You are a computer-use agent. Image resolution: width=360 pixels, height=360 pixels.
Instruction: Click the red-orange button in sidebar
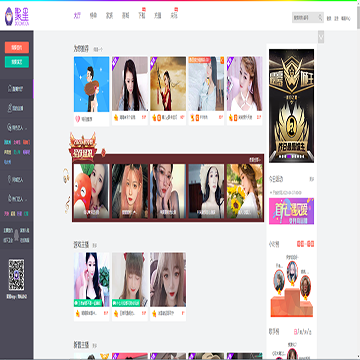pyautogui.click(x=17, y=48)
